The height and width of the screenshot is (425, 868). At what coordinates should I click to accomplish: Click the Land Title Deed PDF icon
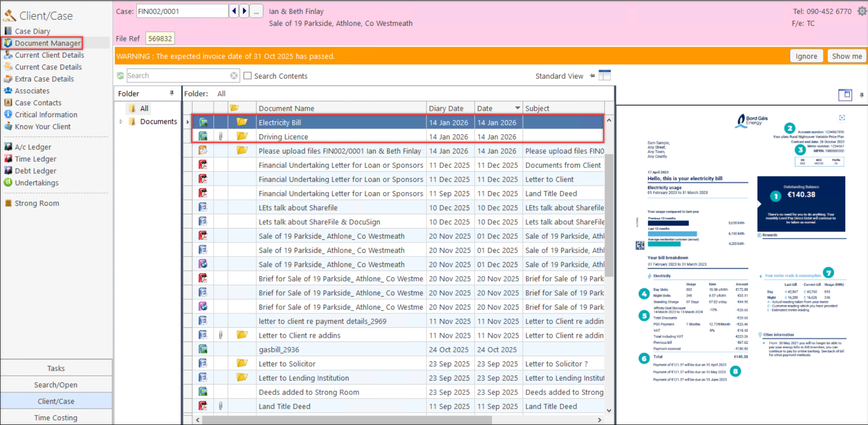coord(203,406)
